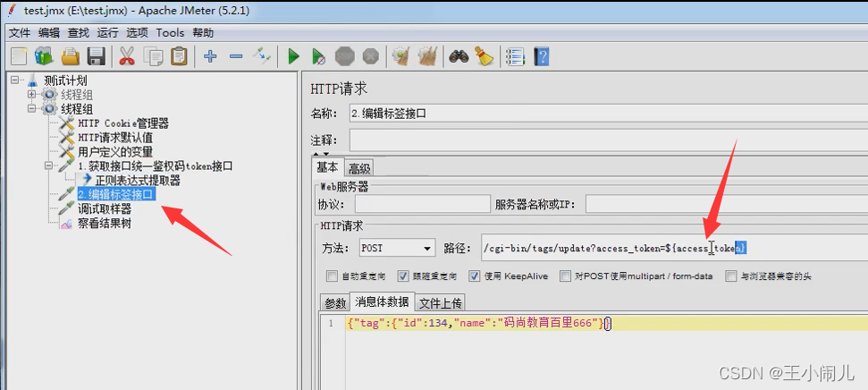
Task: Switch to the 高级 tab
Action: (x=359, y=168)
